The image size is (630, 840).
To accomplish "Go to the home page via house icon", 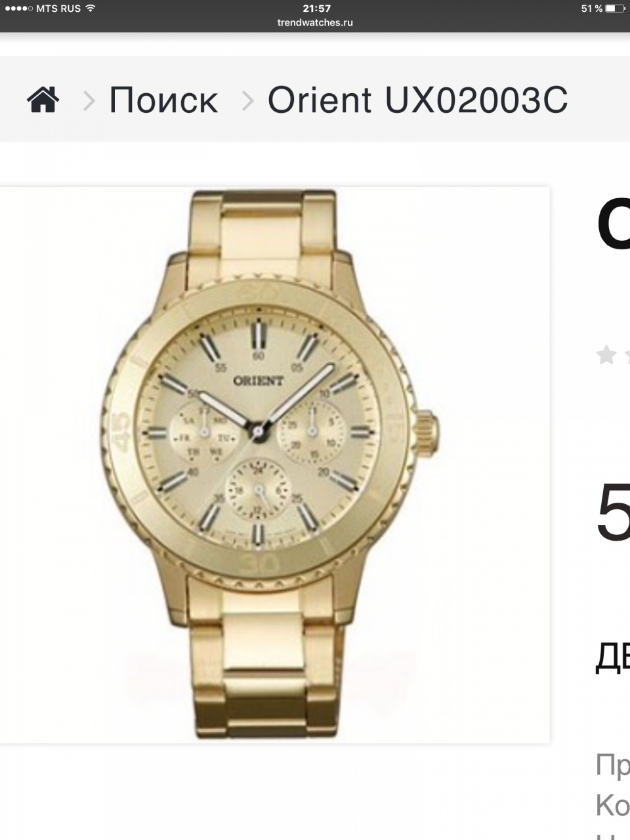I will click(43, 100).
